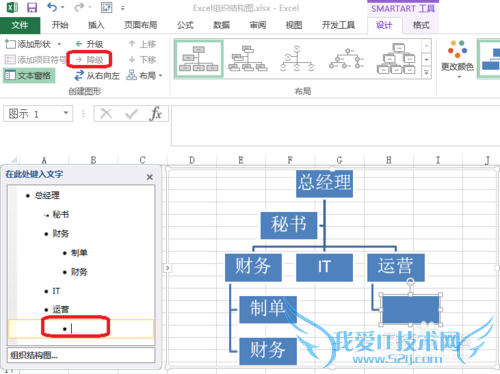Open the 布局 (Layout) dropdown in Create Graphic
Viewport: 500px width, 374px height.
click(x=144, y=76)
